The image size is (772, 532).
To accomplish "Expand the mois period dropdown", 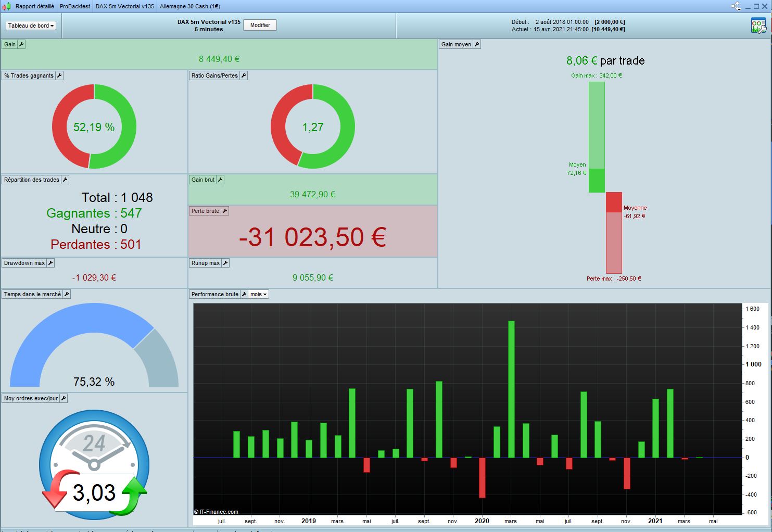I will pyautogui.click(x=259, y=294).
